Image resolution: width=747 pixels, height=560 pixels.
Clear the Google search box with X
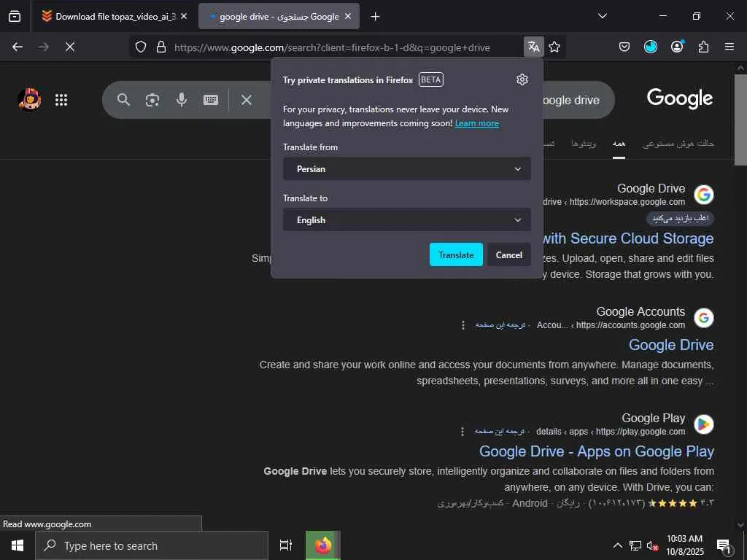click(247, 100)
